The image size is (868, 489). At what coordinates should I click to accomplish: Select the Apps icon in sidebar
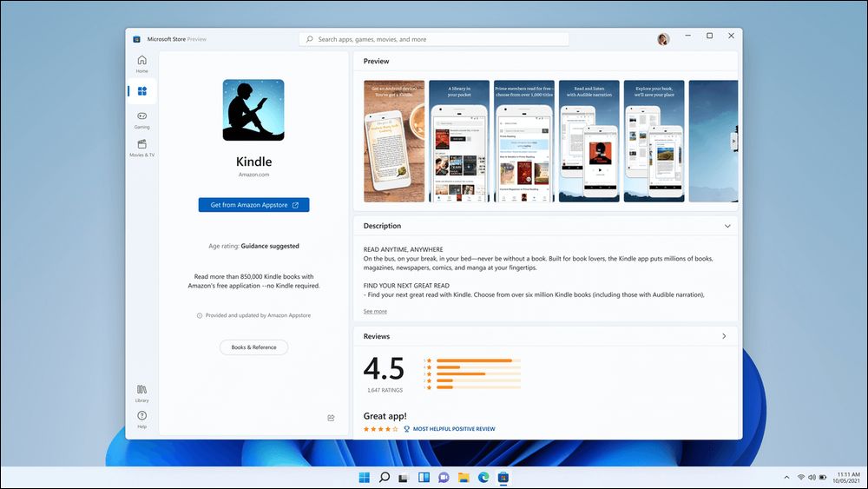141,91
